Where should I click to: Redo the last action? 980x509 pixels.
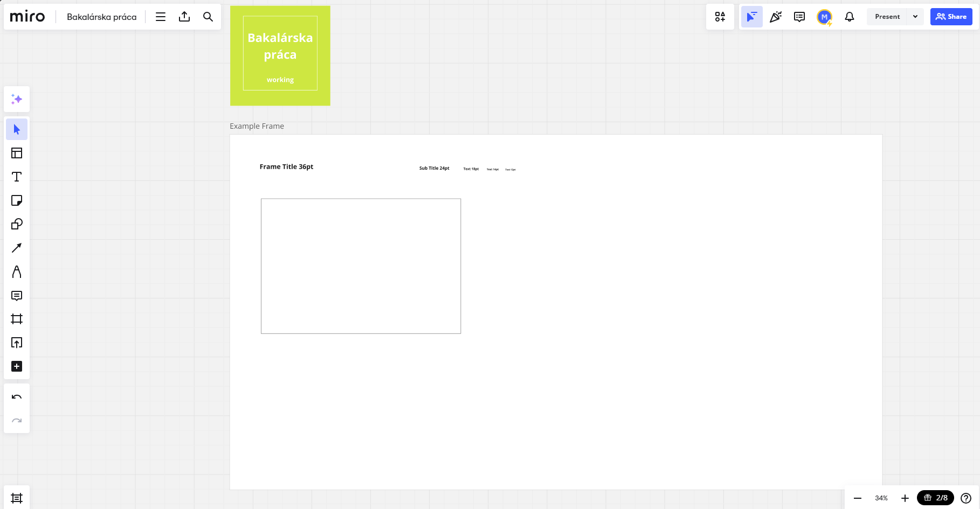click(17, 421)
